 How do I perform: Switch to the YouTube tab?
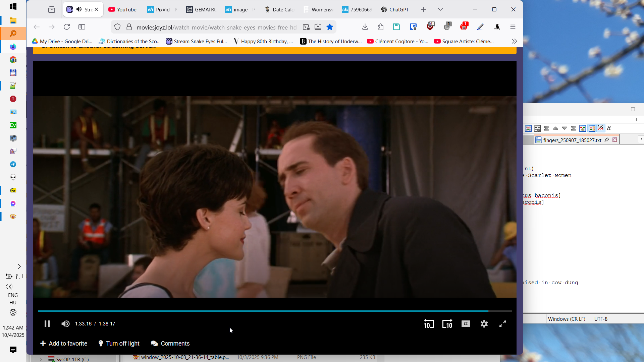coord(122,9)
